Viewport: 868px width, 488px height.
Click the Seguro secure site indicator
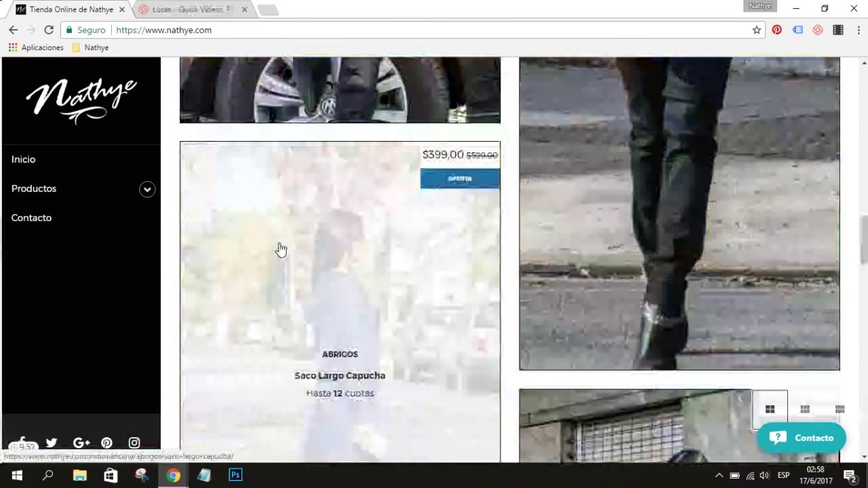coord(85,30)
